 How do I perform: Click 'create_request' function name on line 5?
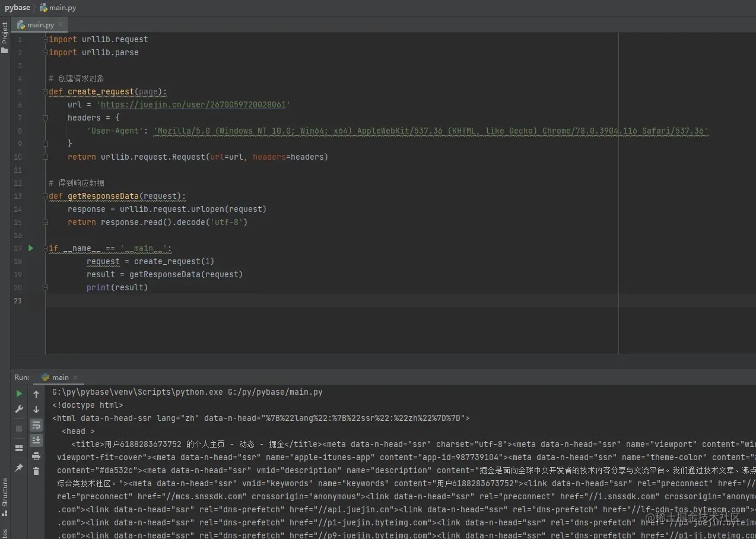[x=101, y=91]
